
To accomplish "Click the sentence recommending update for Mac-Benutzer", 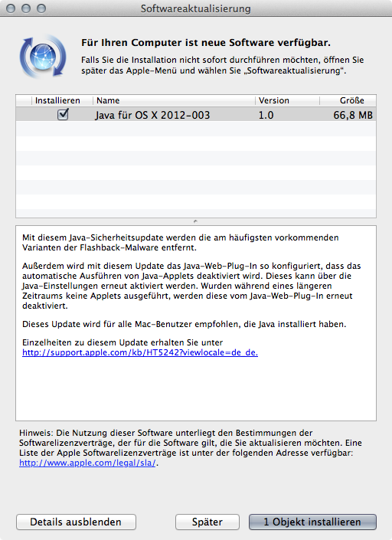I will tap(184, 325).
